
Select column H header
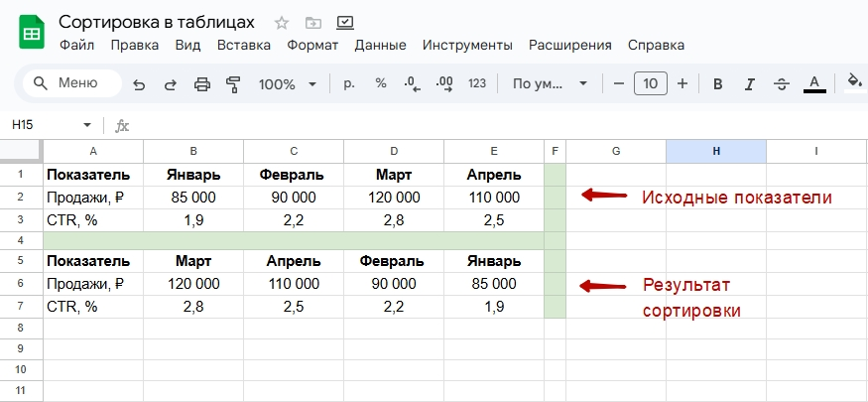(716, 151)
